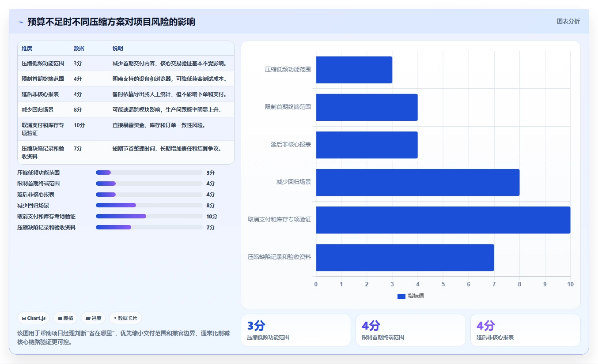598x364 pixels.
Task: Click the chart axis label 延后非核心报表
Action: click(291, 144)
